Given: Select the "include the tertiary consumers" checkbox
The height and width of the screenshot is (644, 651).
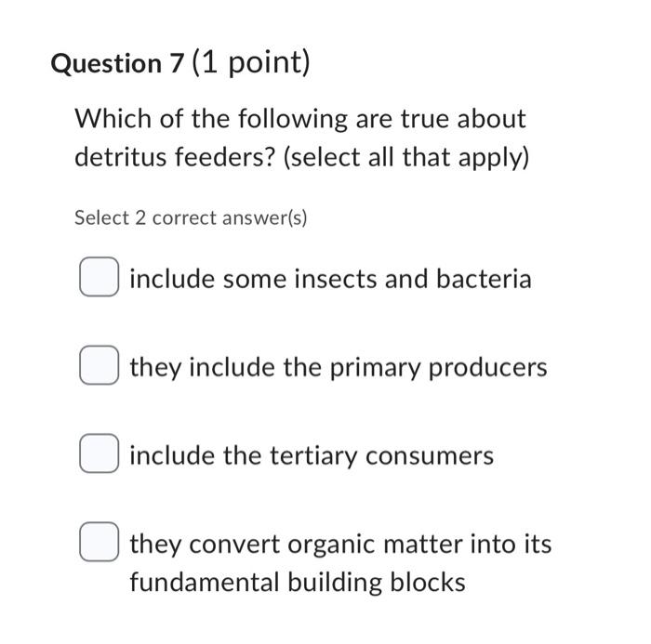Looking at the screenshot, I should tap(100, 453).
